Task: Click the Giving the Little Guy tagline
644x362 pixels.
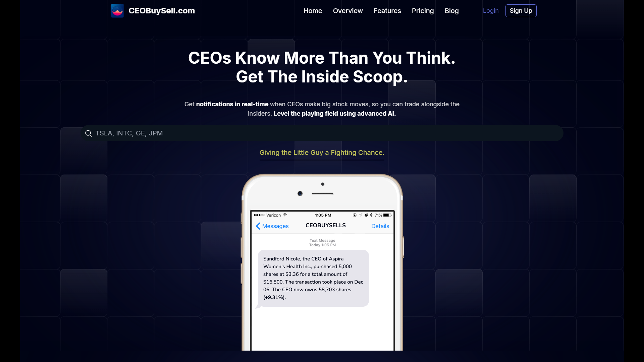Action: click(322, 152)
